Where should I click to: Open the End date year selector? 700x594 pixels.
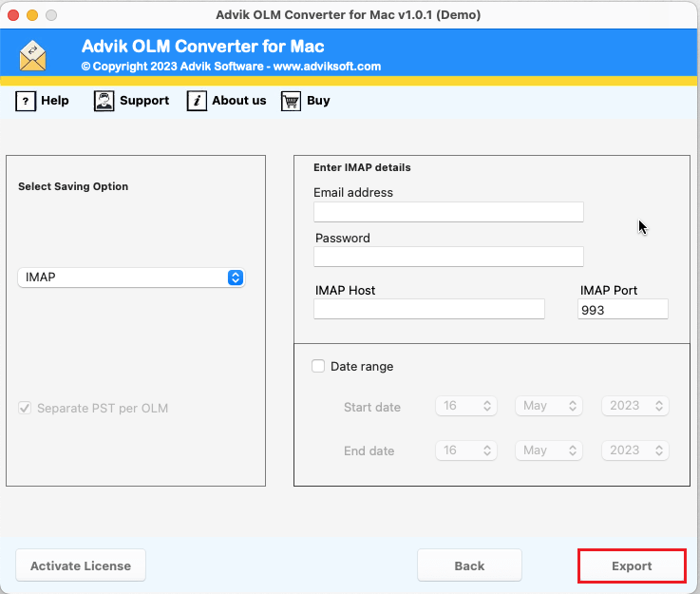(x=634, y=450)
